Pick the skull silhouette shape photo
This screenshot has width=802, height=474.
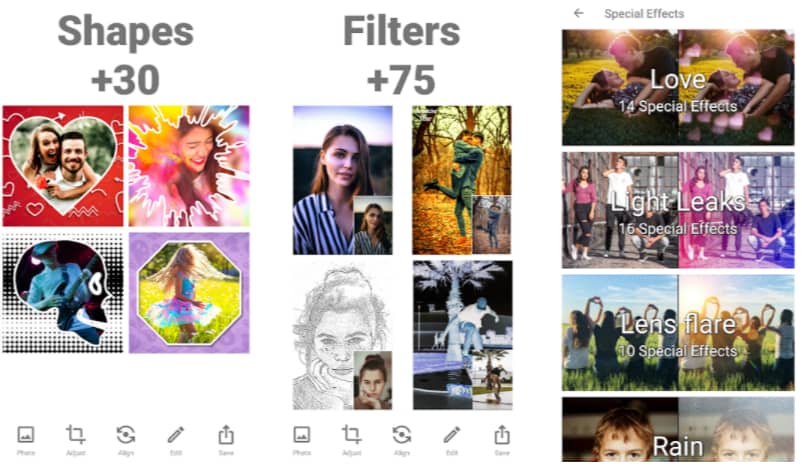click(63, 292)
